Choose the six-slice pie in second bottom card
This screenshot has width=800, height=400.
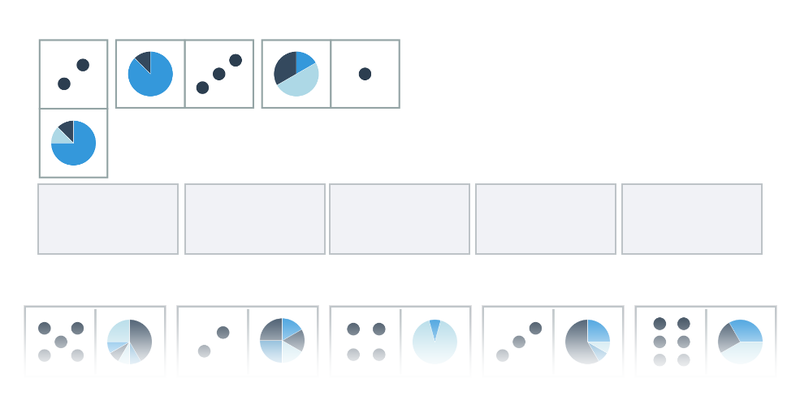(x=282, y=341)
